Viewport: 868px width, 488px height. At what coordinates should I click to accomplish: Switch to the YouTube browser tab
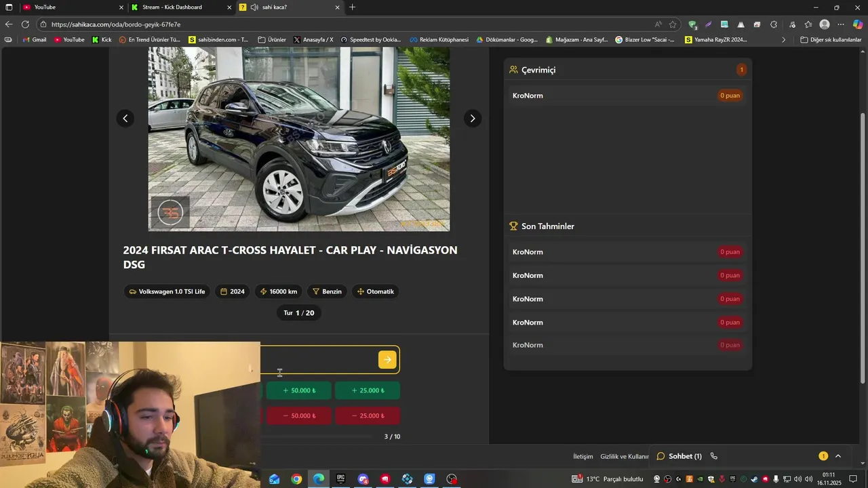tap(73, 7)
